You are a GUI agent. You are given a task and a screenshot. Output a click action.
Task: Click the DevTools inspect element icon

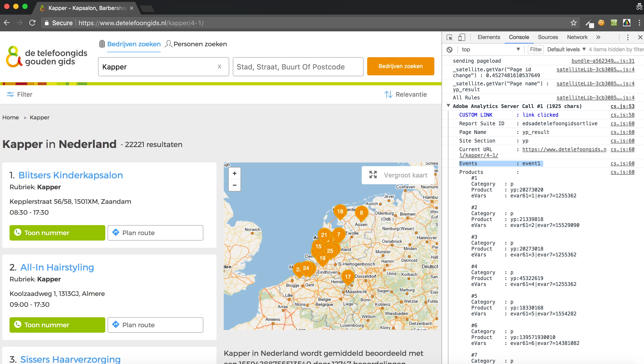coord(449,37)
